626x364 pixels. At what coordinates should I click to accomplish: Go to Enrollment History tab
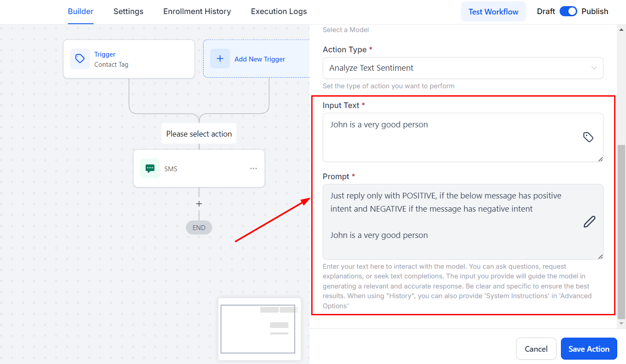tap(197, 11)
